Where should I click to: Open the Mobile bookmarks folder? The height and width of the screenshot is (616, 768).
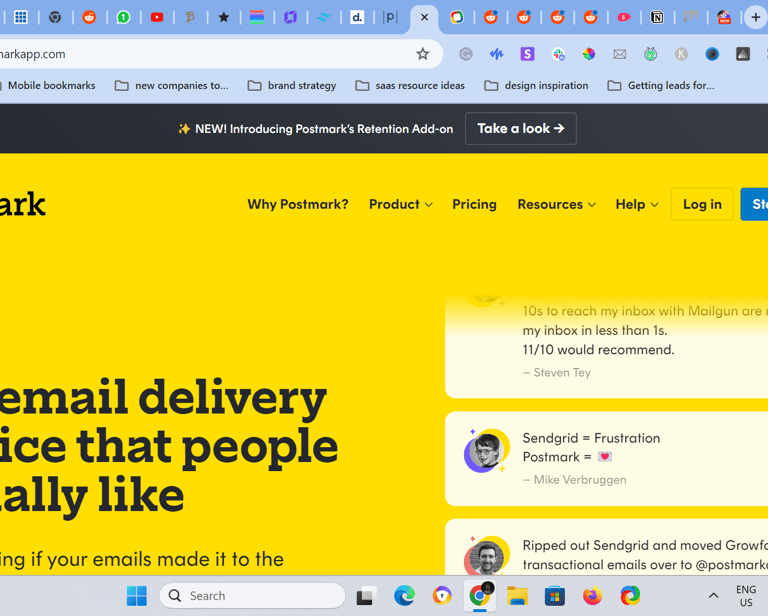(48, 86)
